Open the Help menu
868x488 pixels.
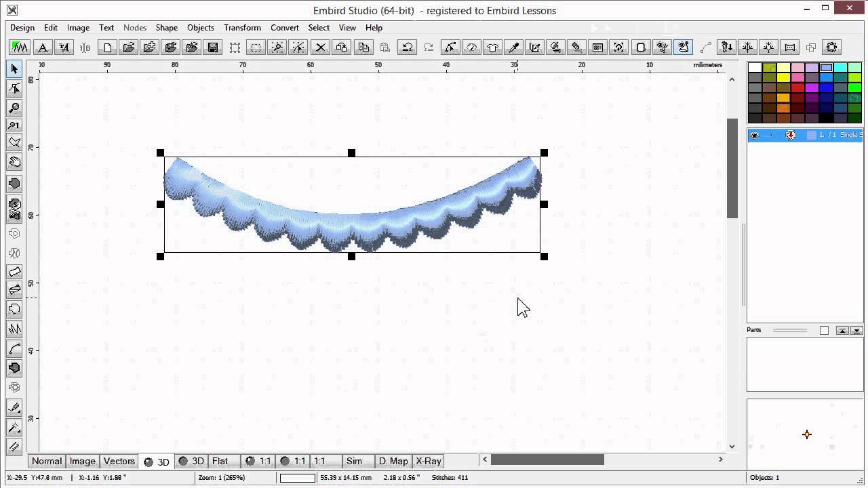(374, 28)
